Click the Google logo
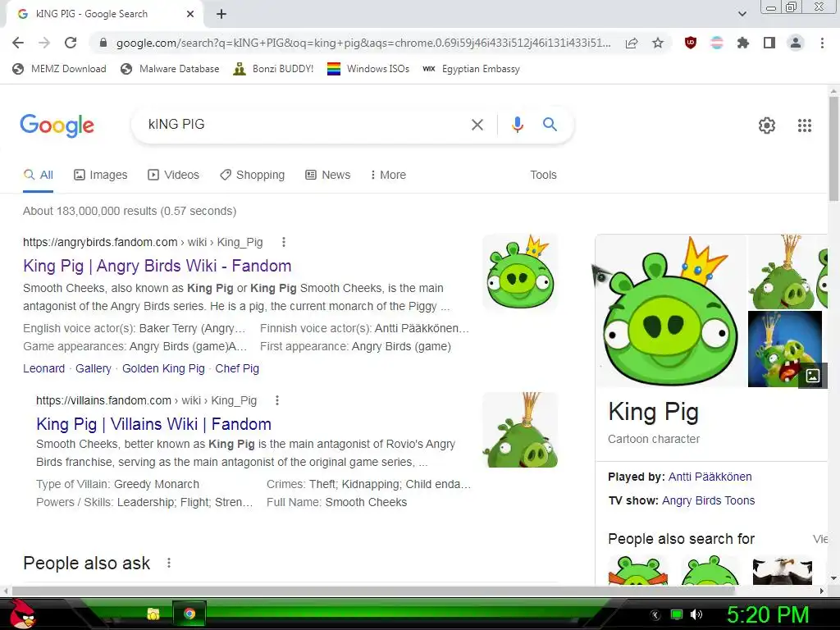 (57, 126)
